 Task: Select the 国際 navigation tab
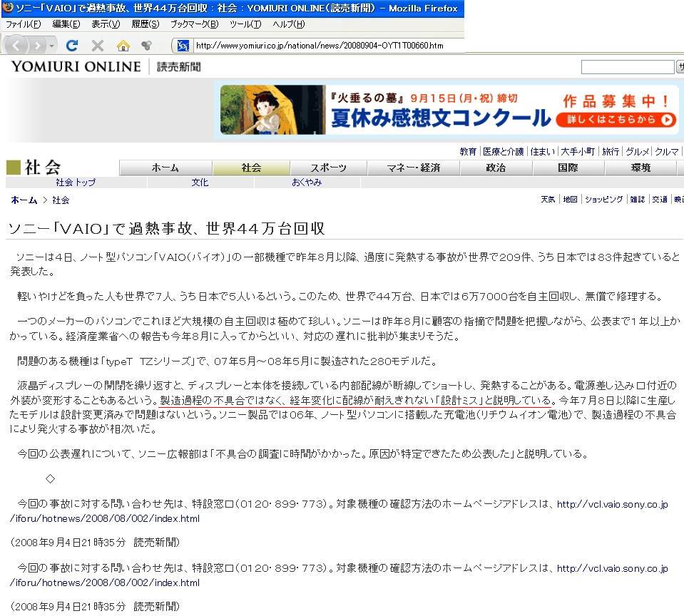tap(568, 168)
